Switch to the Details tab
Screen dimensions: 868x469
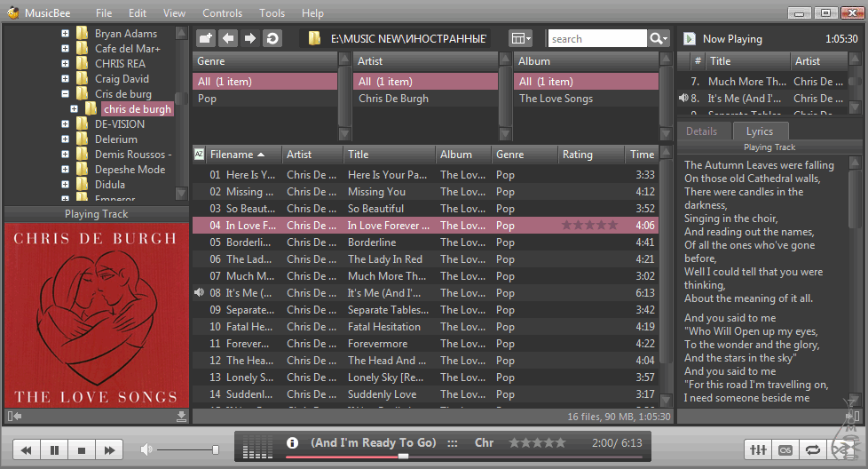click(x=701, y=131)
